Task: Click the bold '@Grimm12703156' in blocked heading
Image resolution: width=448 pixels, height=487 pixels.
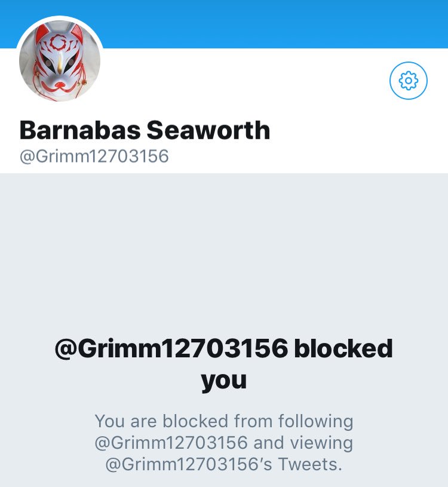Action: click(171, 348)
